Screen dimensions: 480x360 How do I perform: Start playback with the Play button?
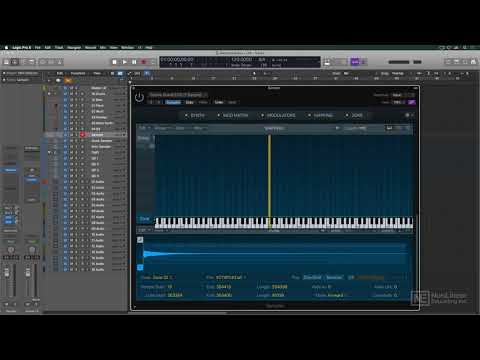click(124, 62)
